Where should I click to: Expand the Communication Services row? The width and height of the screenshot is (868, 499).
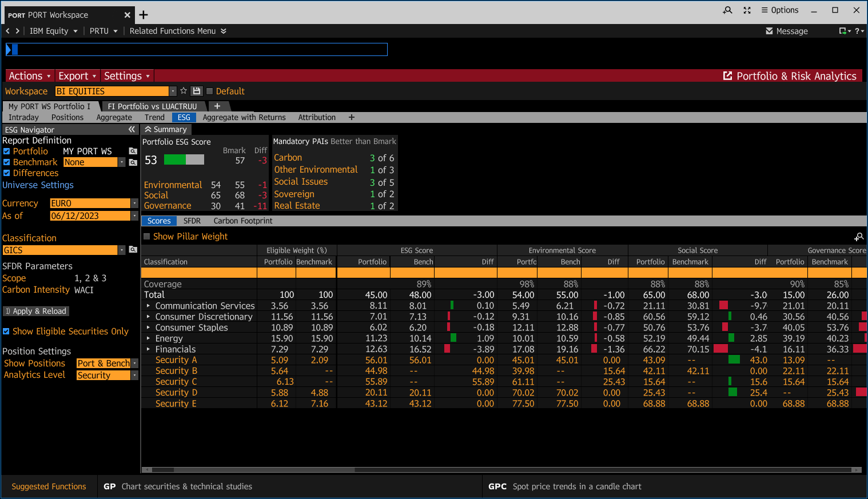(x=148, y=306)
